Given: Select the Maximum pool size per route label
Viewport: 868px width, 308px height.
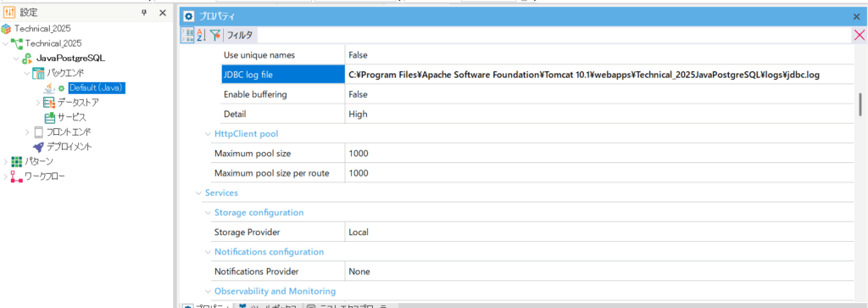Looking at the screenshot, I should pyautogui.click(x=272, y=173).
